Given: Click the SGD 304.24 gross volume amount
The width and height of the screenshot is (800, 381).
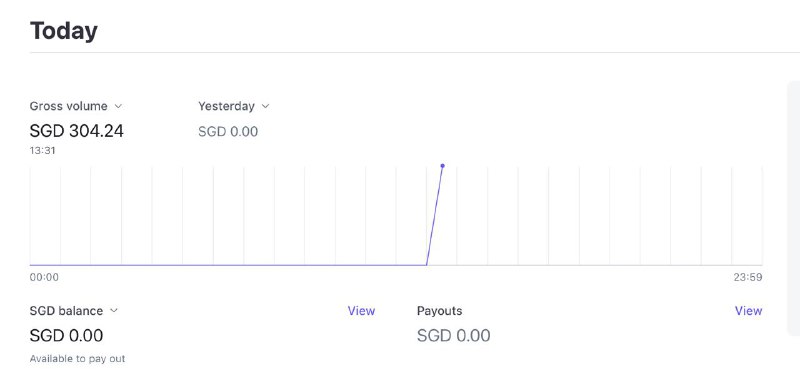Looking at the screenshot, I should 77,131.
